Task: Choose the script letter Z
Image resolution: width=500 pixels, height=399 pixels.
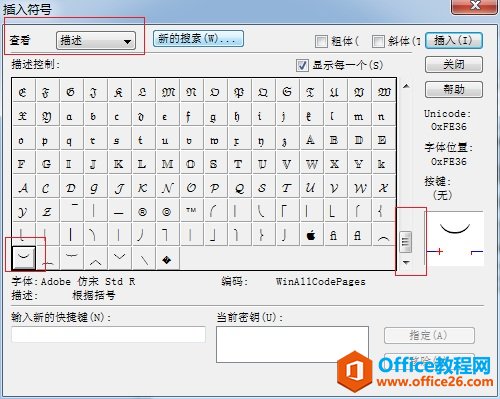Action: pyautogui.click(x=47, y=211)
